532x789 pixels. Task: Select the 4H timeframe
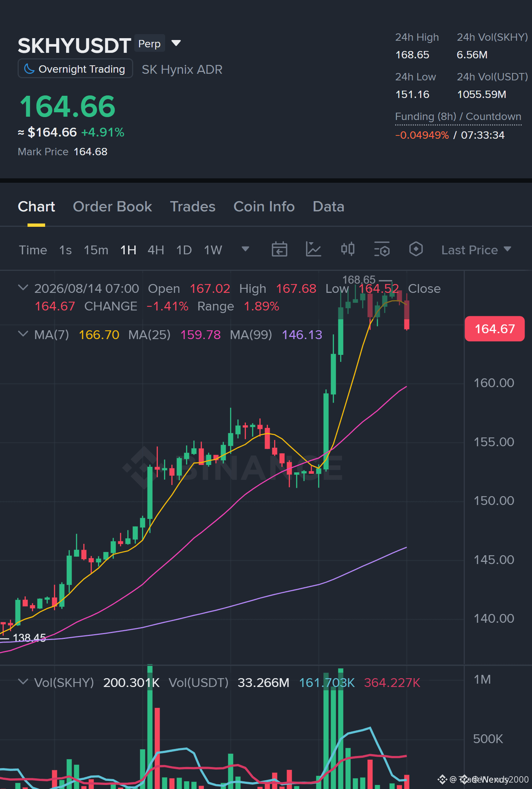(156, 250)
